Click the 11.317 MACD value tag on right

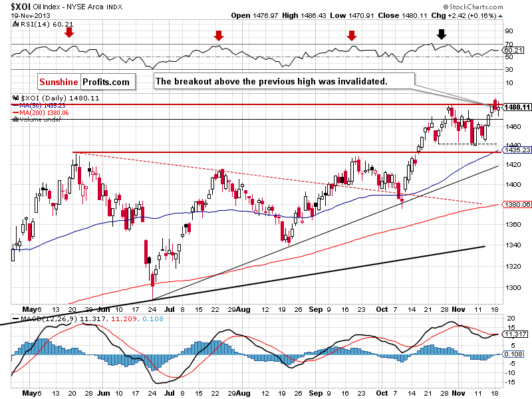pos(515,334)
